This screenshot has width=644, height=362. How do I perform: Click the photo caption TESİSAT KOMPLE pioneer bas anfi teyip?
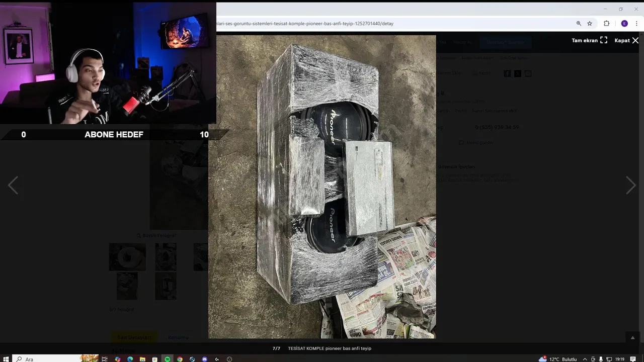(x=330, y=348)
